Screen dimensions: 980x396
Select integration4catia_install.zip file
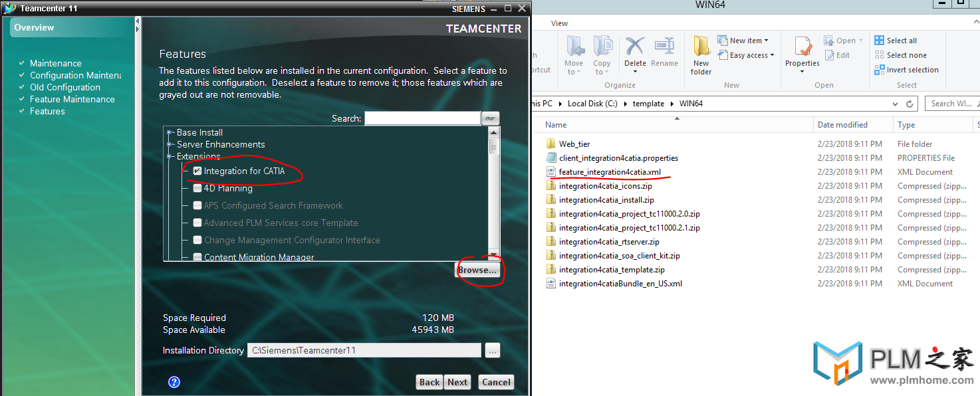[606, 199]
